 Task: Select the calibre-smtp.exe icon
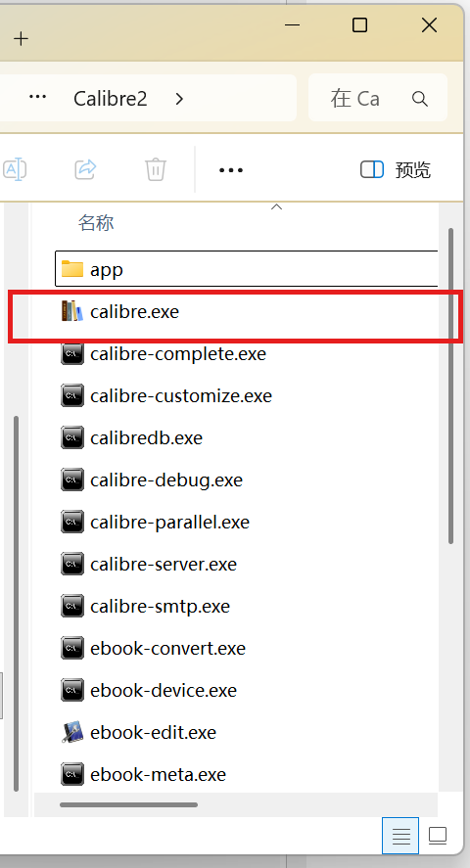click(71, 606)
